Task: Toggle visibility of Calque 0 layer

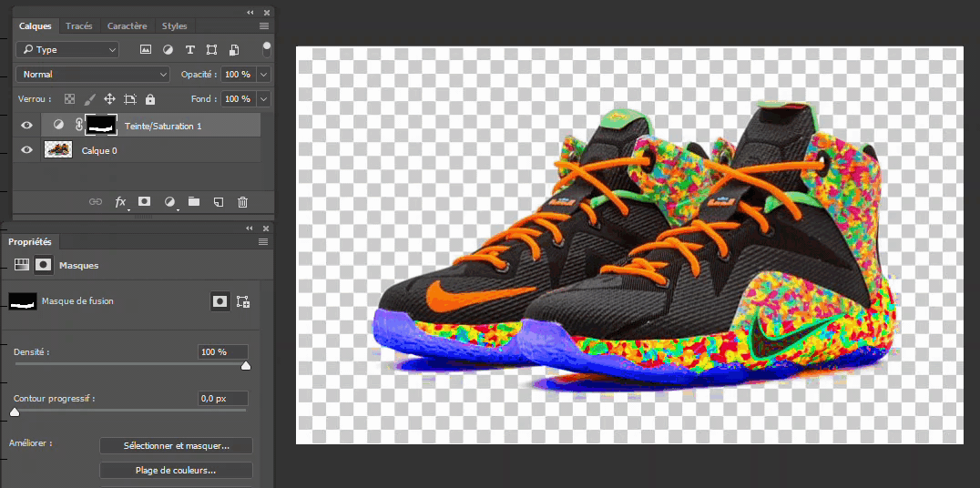Action: (x=26, y=150)
